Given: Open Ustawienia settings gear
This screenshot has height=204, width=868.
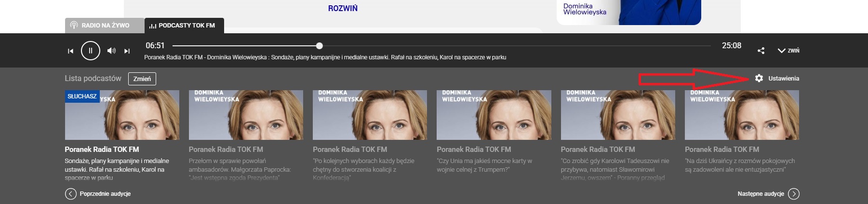Looking at the screenshot, I should (x=777, y=78).
